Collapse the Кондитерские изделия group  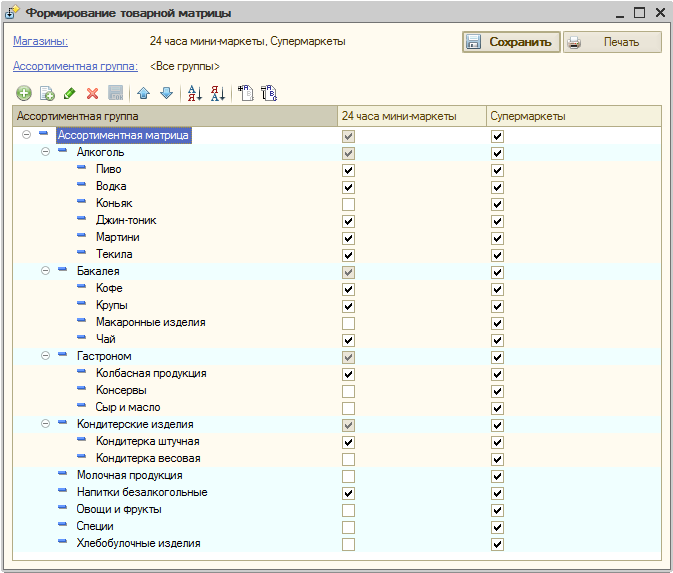(x=45, y=424)
